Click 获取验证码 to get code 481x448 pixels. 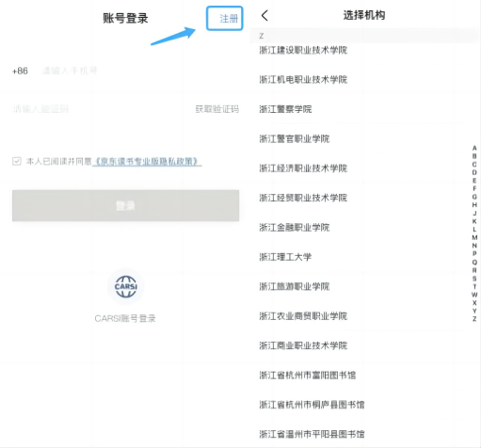coord(217,109)
